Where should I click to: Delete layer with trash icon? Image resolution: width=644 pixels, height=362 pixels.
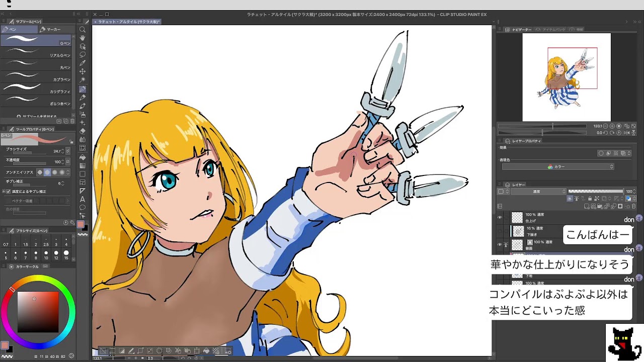tap(634, 207)
